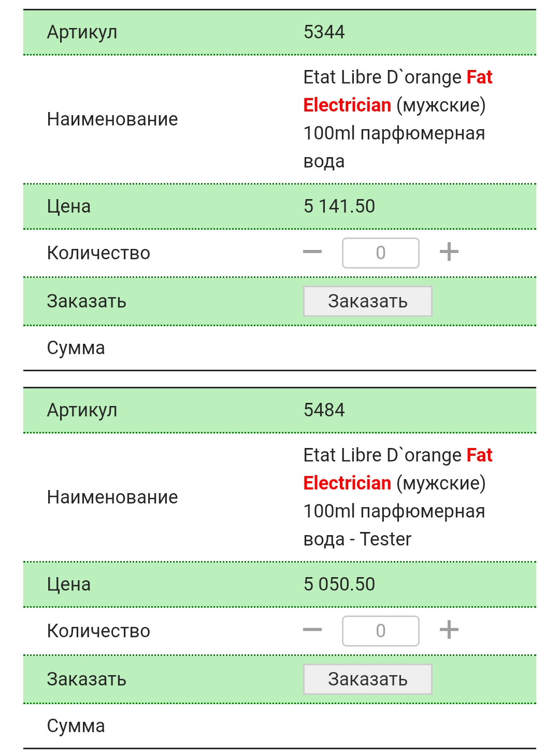Increase quantity for the Tester item 5484

pos(449,631)
